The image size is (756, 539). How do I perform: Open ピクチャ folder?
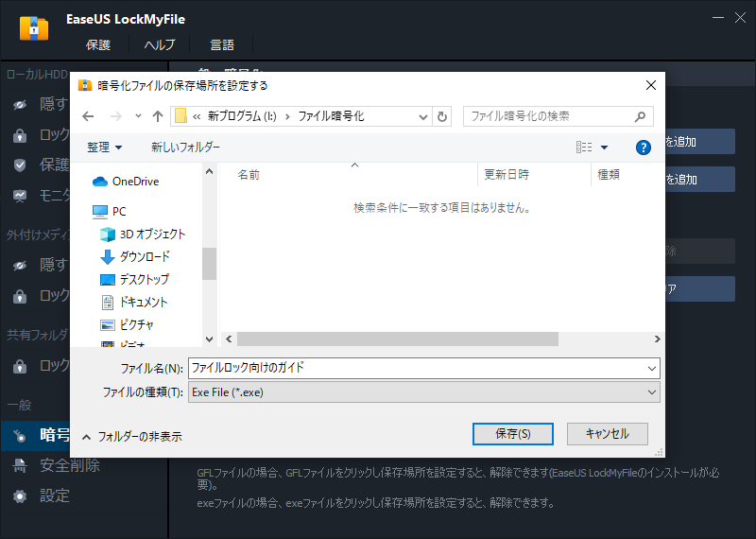(127, 324)
